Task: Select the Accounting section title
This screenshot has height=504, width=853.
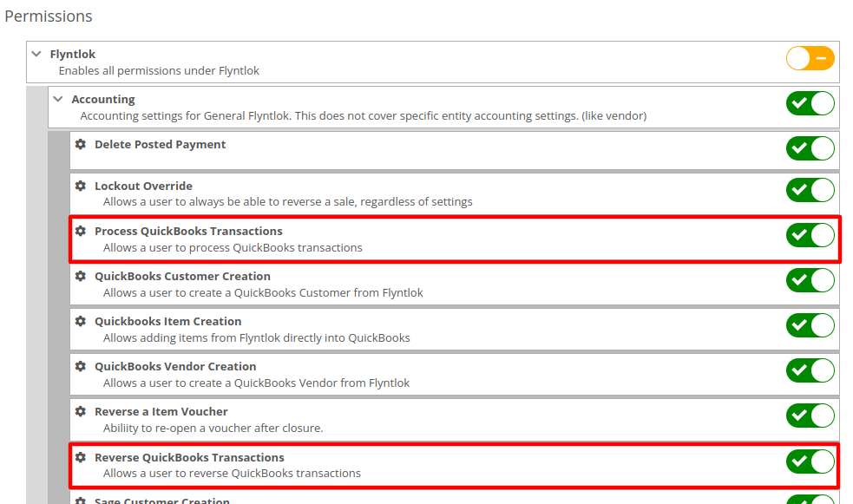Action: point(103,100)
